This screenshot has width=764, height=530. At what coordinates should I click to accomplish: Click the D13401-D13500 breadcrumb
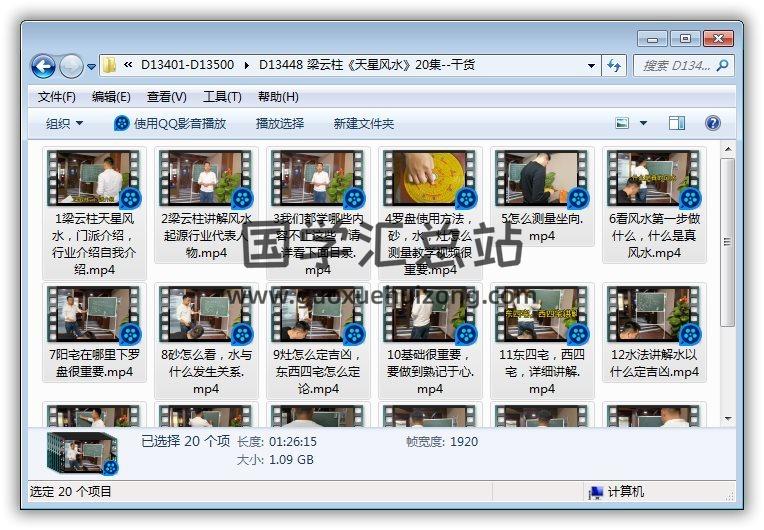(x=187, y=65)
